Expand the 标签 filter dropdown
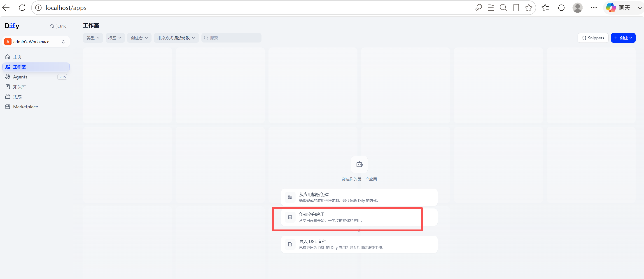Screen dimensions: 644x279 point(115,38)
